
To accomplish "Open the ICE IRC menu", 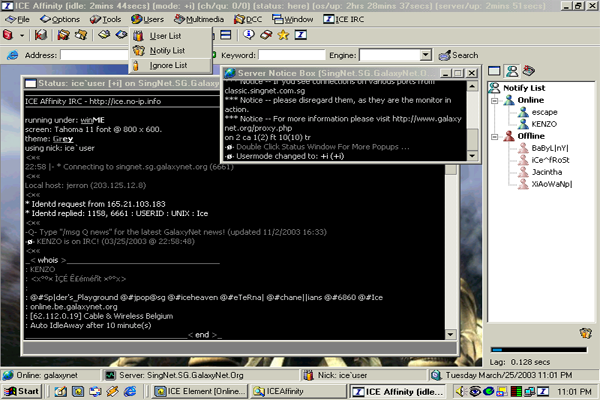I will pyautogui.click(x=344, y=19).
